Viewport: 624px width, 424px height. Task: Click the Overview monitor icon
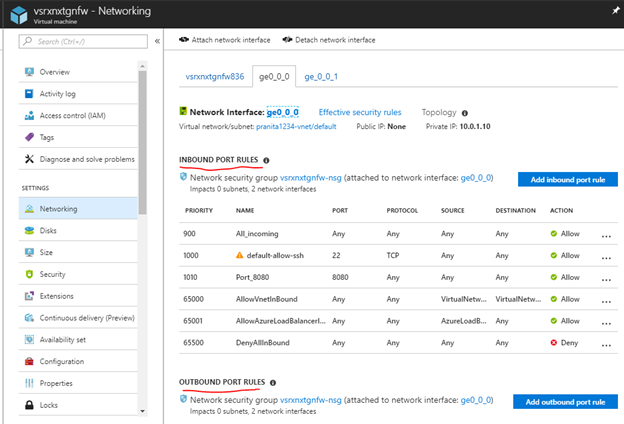[x=29, y=72]
